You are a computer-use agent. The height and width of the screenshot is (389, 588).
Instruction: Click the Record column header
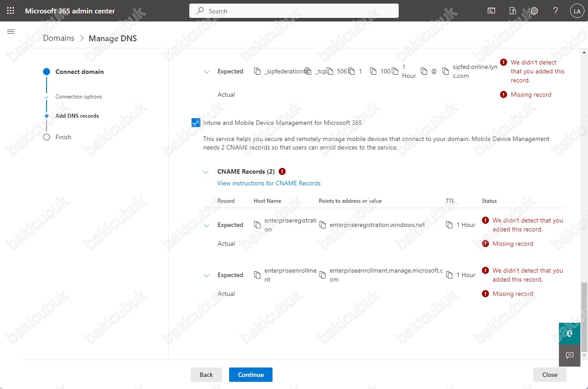(x=226, y=201)
